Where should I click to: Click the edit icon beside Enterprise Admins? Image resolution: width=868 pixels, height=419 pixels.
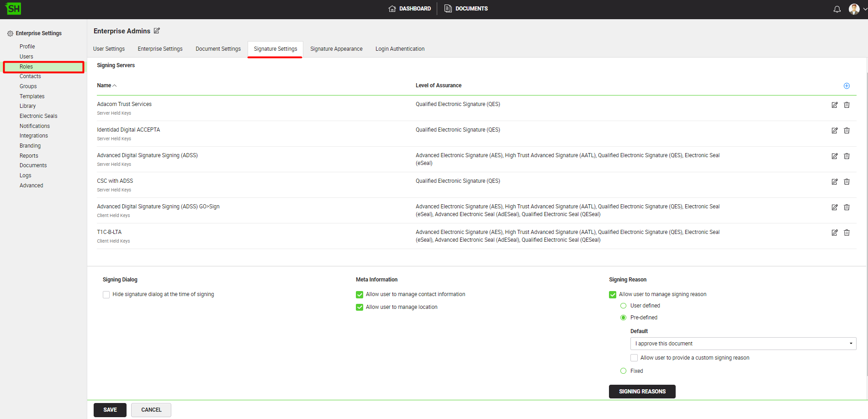pos(157,31)
